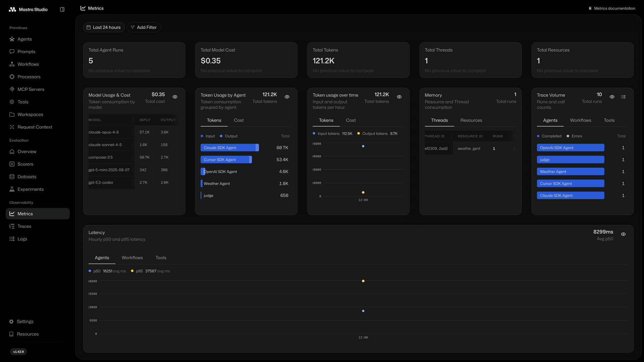Image resolution: width=644 pixels, height=362 pixels.
Task: Open the Resources tab in the Memory card
Action: pyautogui.click(x=471, y=120)
